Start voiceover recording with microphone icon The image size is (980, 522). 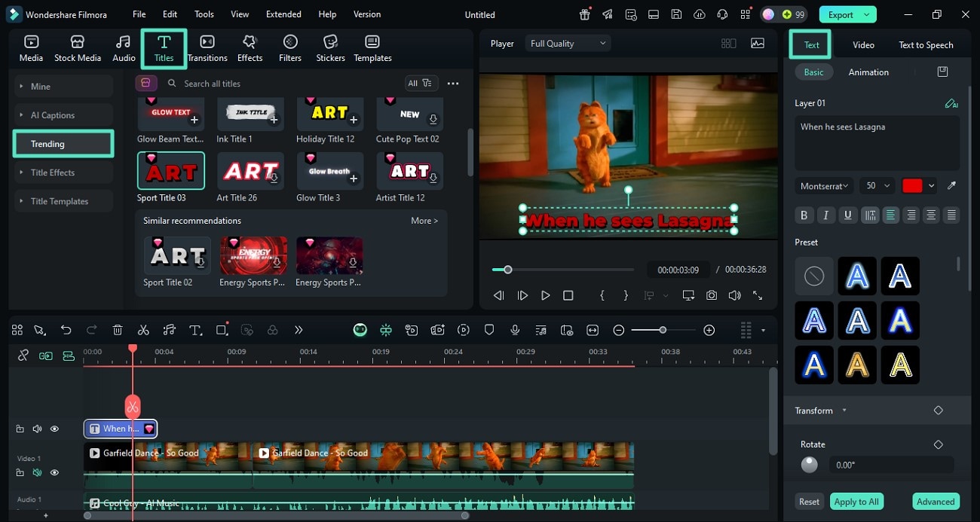click(x=515, y=330)
